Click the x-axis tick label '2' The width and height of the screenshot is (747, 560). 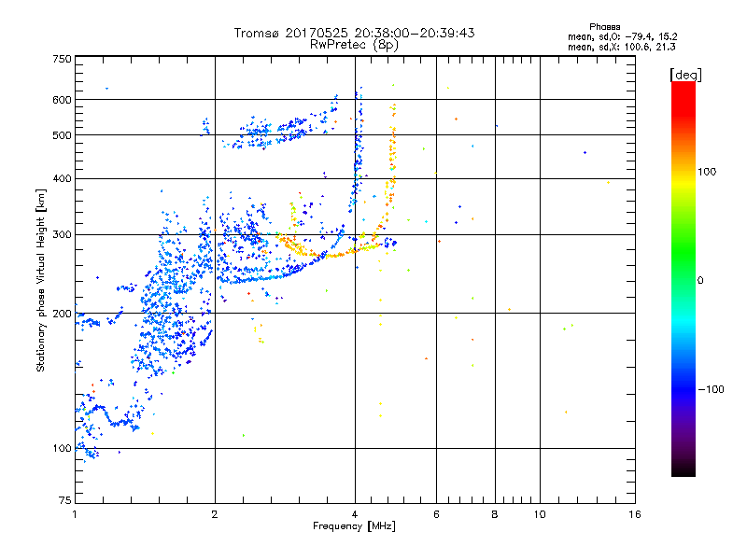215,514
